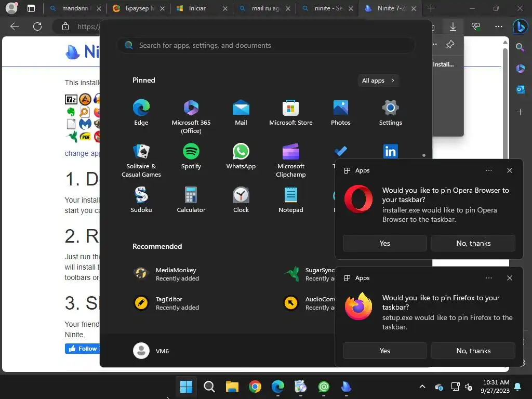Open the Photos app
The image size is (532, 399).
click(341, 113)
